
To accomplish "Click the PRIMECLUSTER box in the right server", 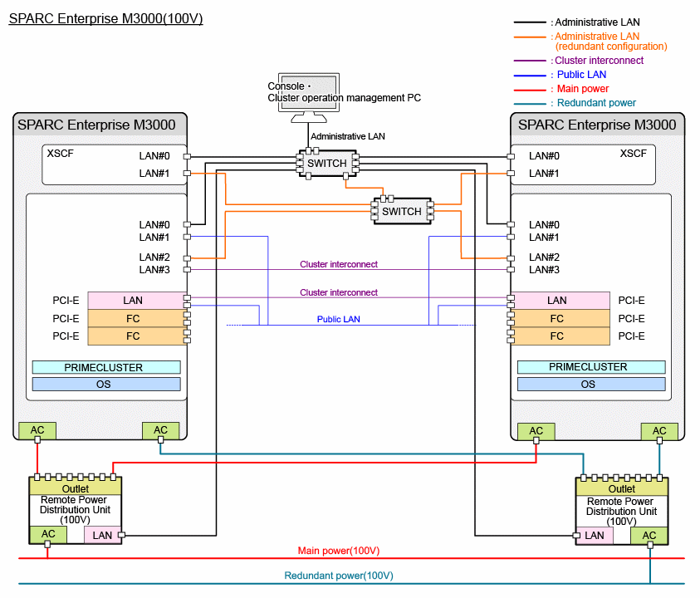I will coord(591,367).
